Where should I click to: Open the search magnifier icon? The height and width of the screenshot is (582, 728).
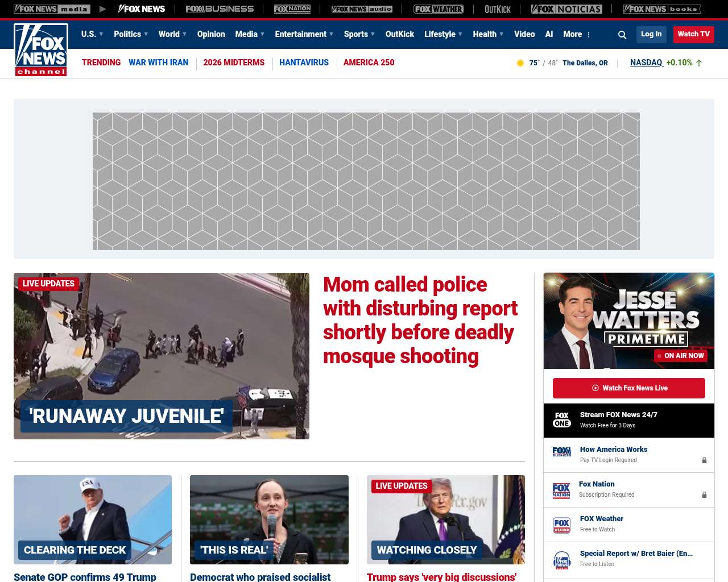[622, 35]
